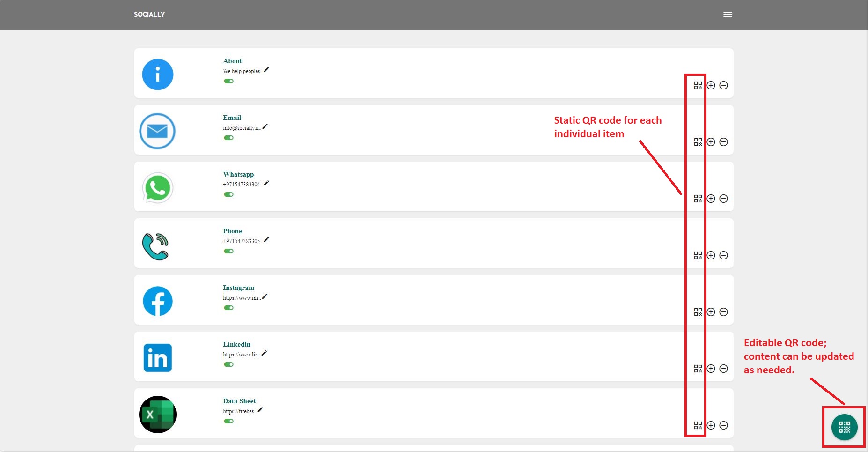This screenshot has height=452, width=868.
Task: Click the Phone handset thumbnail
Action: tap(155, 246)
